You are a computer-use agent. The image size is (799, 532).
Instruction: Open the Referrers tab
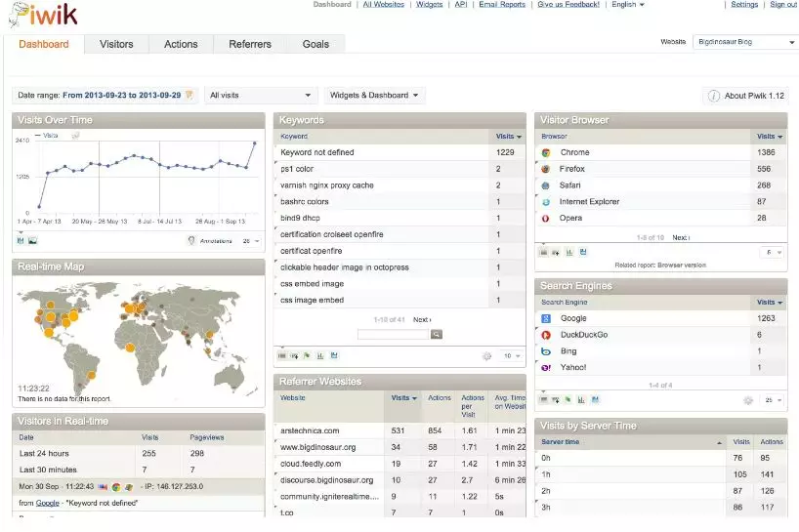click(250, 44)
